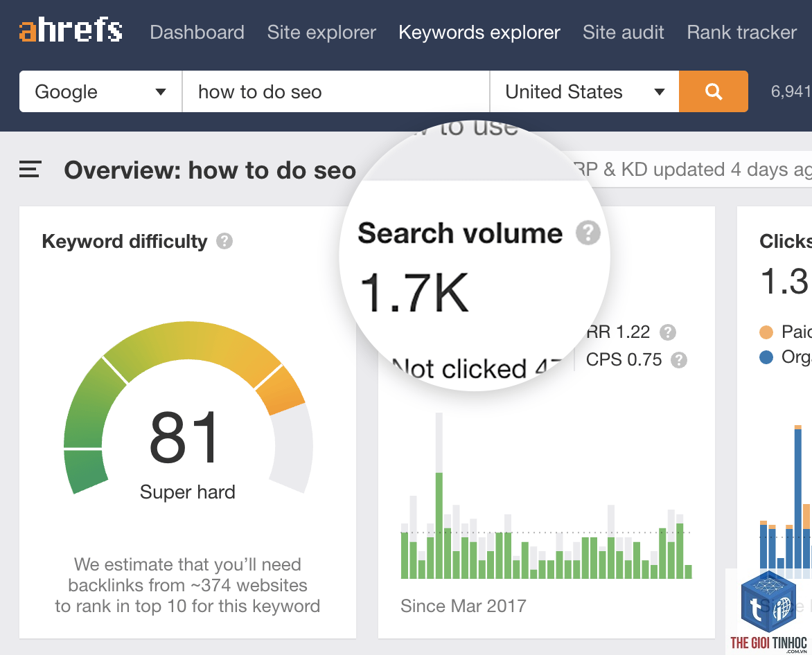The height and width of the screenshot is (655, 812).
Task: Go to Site explorer
Action: (x=321, y=33)
